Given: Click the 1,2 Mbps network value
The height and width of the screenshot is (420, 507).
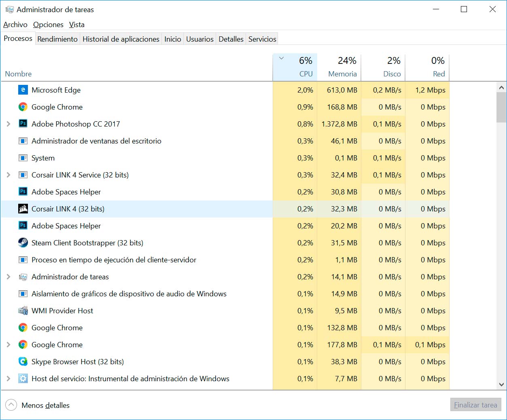Looking at the screenshot, I should click(431, 90).
